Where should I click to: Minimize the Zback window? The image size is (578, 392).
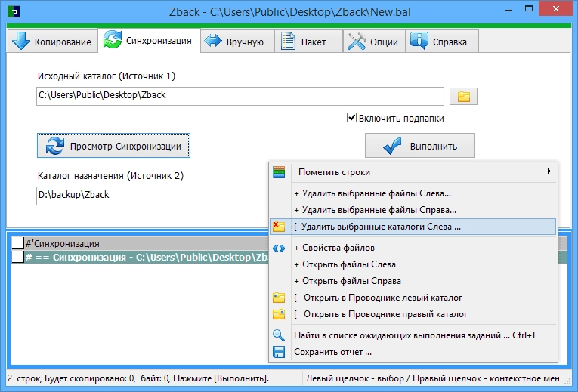pyautogui.click(x=508, y=10)
